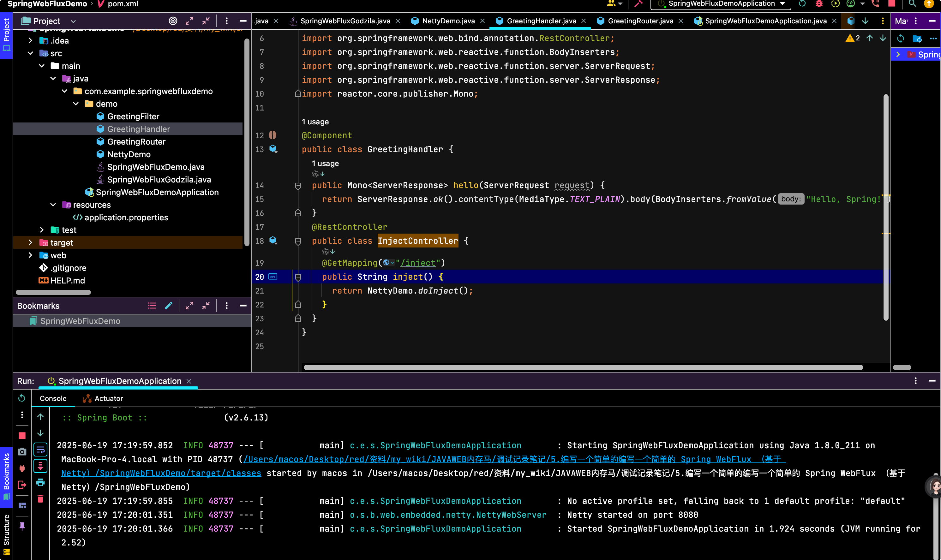Collapse the demo package folder
This screenshot has width=941, height=560.
pyautogui.click(x=76, y=104)
